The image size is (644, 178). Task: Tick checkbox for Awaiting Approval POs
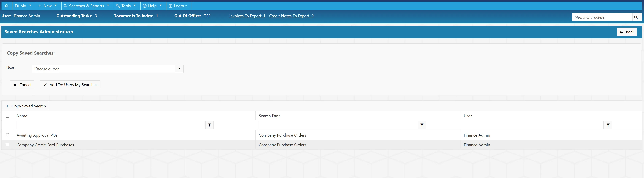click(x=7, y=135)
